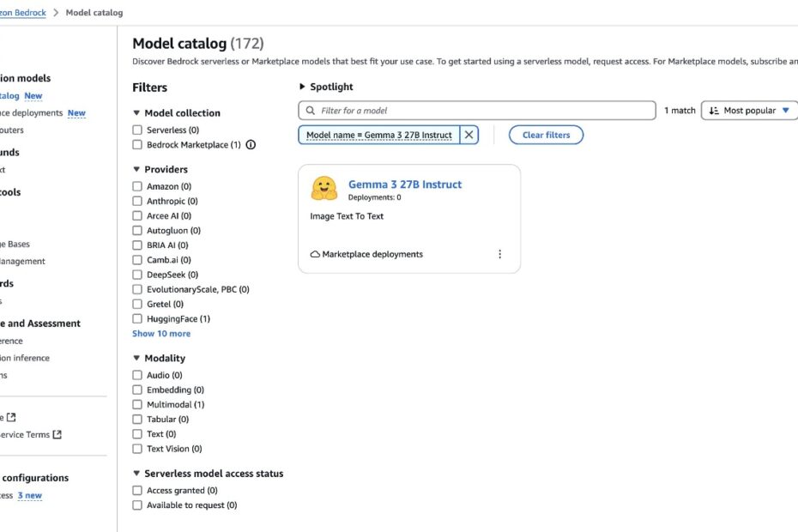Click the sort icon beside Most popular
This screenshot has height=532, width=798.
click(x=714, y=111)
